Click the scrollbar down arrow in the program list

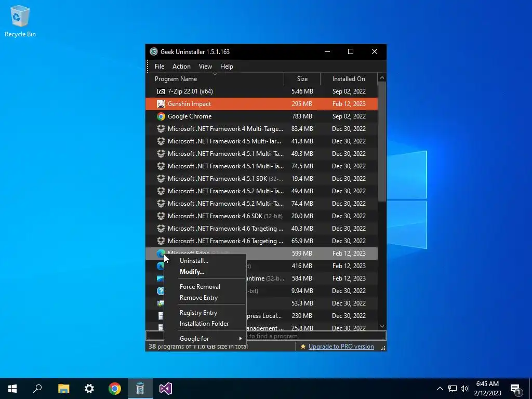(x=382, y=326)
